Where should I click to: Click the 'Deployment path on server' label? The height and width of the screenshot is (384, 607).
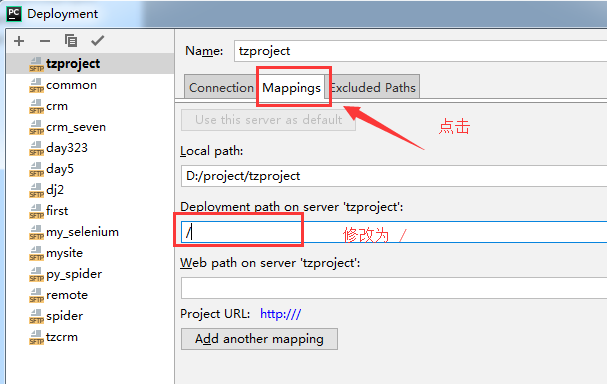tap(291, 207)
